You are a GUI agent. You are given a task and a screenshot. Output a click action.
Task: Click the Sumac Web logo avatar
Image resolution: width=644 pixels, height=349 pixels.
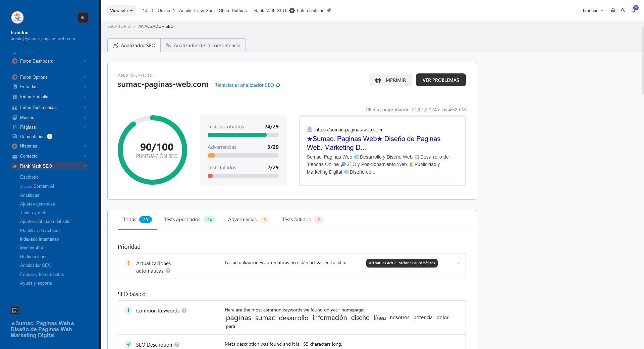(17, 17)
